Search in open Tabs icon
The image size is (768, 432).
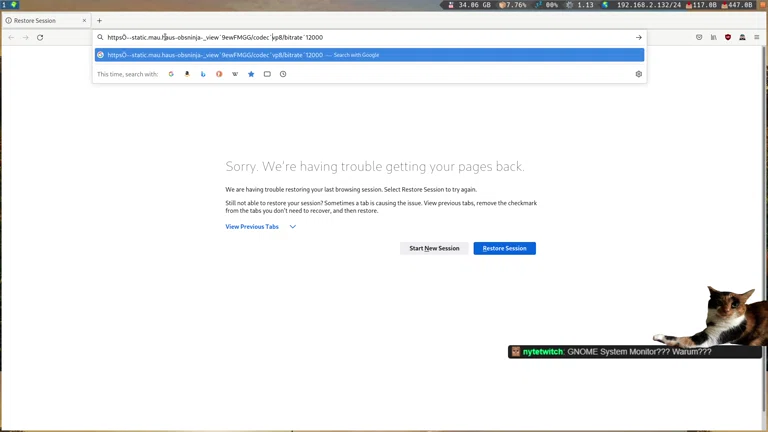267,74
